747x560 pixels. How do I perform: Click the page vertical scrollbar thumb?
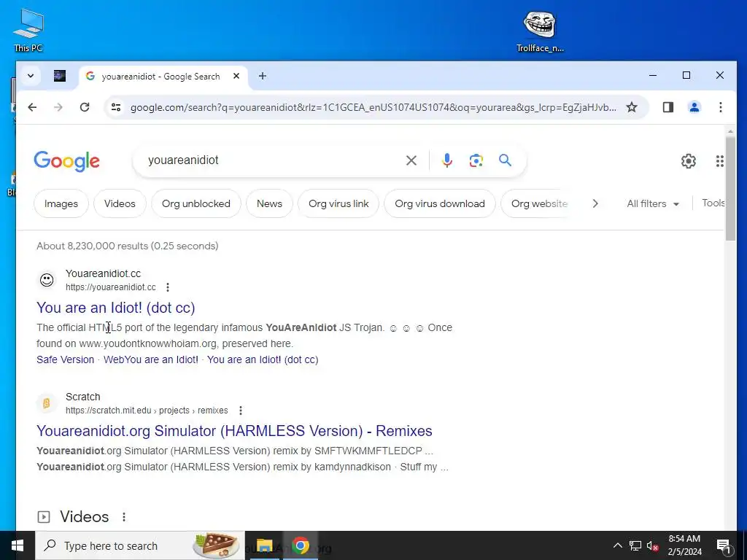click(730, 189)
